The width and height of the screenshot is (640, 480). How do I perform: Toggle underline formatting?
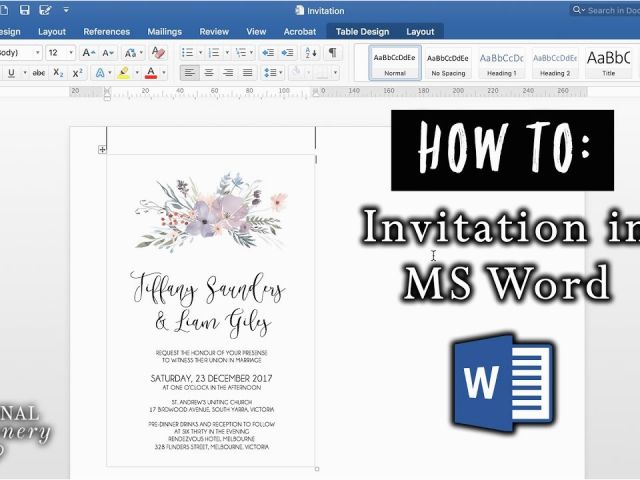point(11,73)
